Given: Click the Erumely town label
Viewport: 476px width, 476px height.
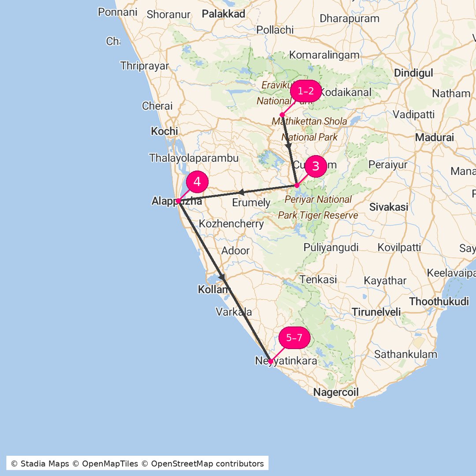Looking at the screenshot, I should coord(251,202).
